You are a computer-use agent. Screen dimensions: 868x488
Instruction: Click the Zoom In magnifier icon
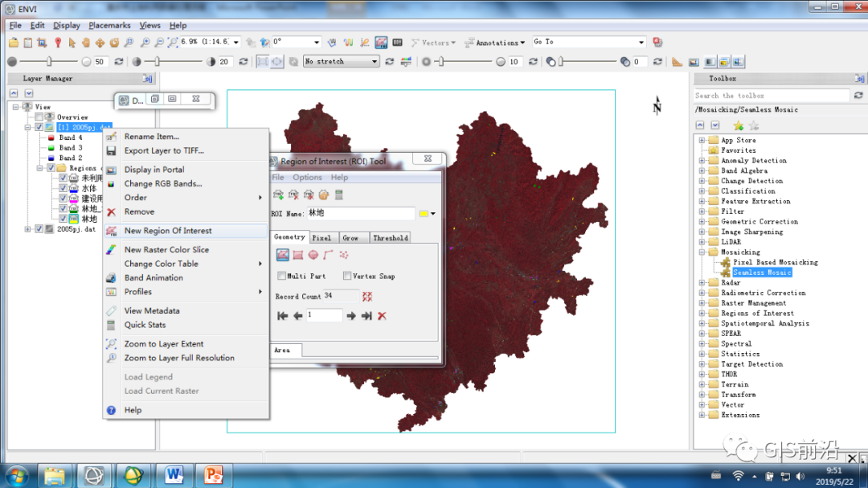(145, 43)
